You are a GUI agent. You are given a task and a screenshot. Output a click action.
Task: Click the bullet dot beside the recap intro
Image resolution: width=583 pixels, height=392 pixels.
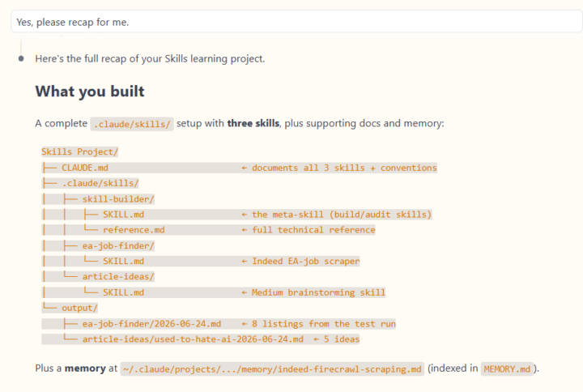21,59
